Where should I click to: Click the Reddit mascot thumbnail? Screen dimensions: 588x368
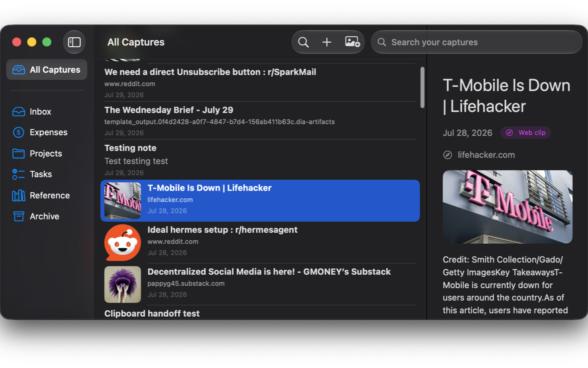pos(122,242)
